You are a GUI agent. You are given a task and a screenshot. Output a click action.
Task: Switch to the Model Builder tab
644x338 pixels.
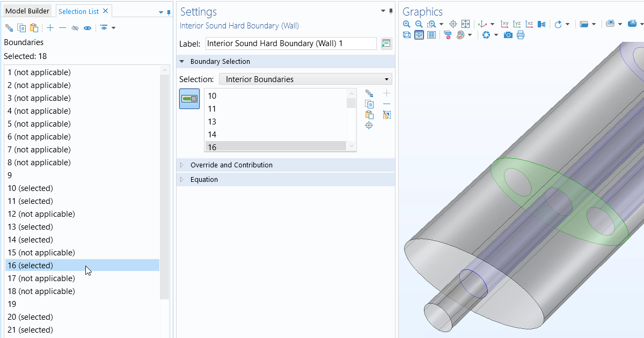coord(27,10)
